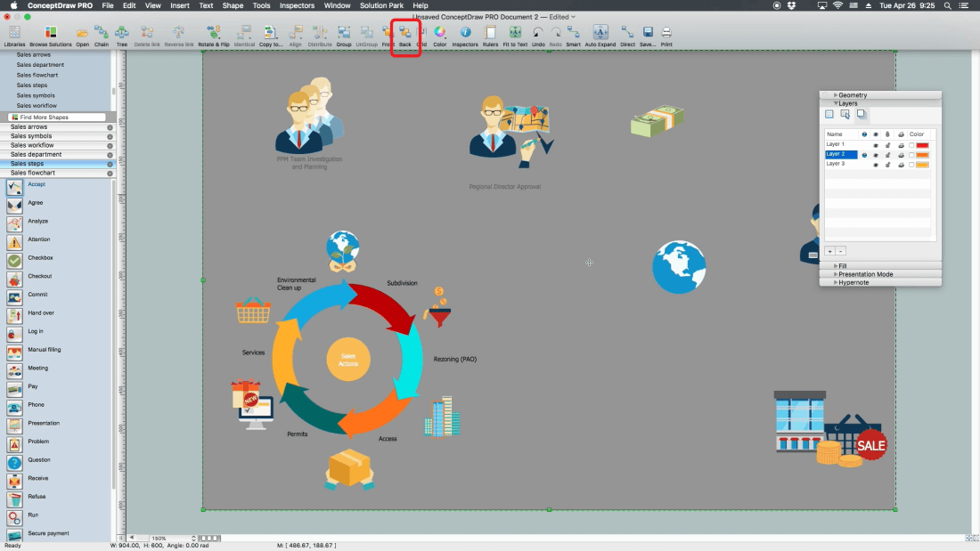
Task: Send selection to Back
Action: coord(405,36)
